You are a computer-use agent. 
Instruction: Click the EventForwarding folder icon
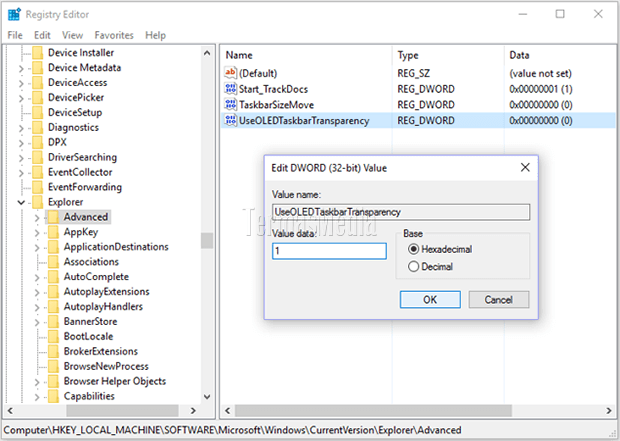[38, 187]
